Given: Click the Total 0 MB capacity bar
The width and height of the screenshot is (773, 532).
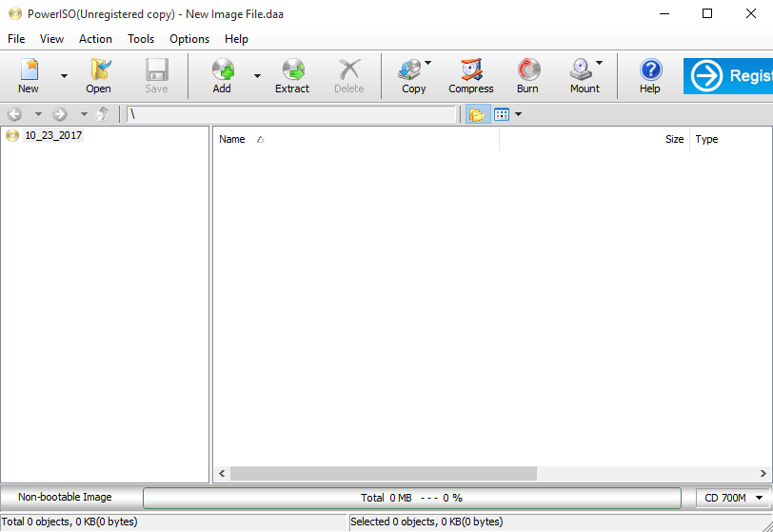Looking at the screenshot, I should [412, 498].
